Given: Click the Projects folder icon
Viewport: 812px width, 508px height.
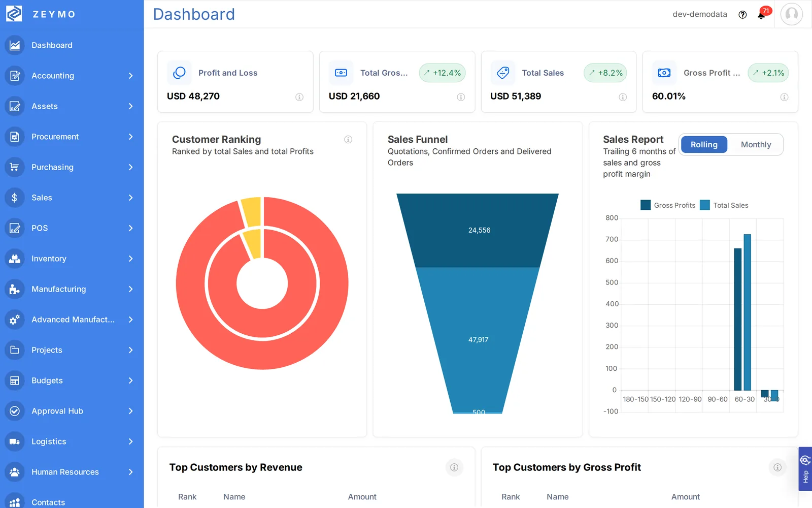Looking at the screenshot, I should pos(15,350).
